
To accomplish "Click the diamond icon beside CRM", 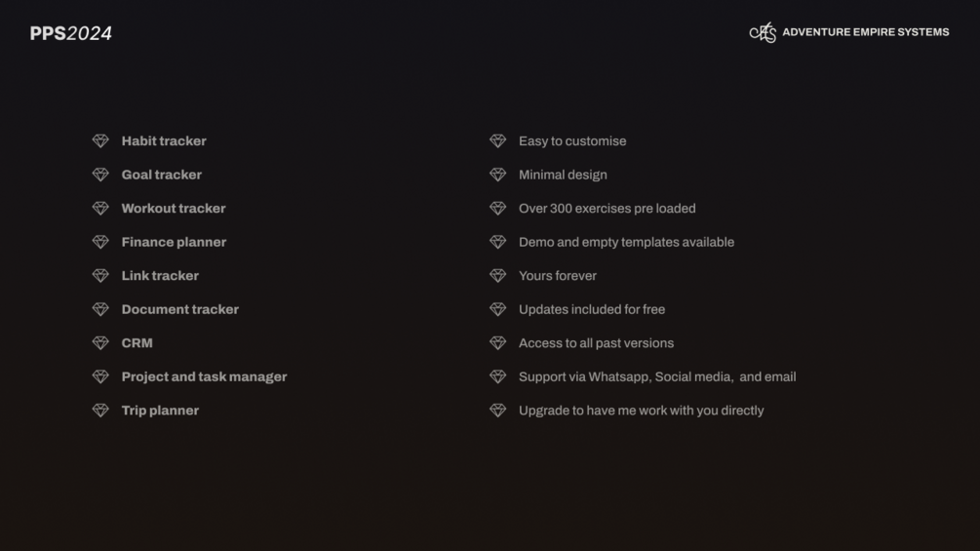I will (x=100, y=343).
